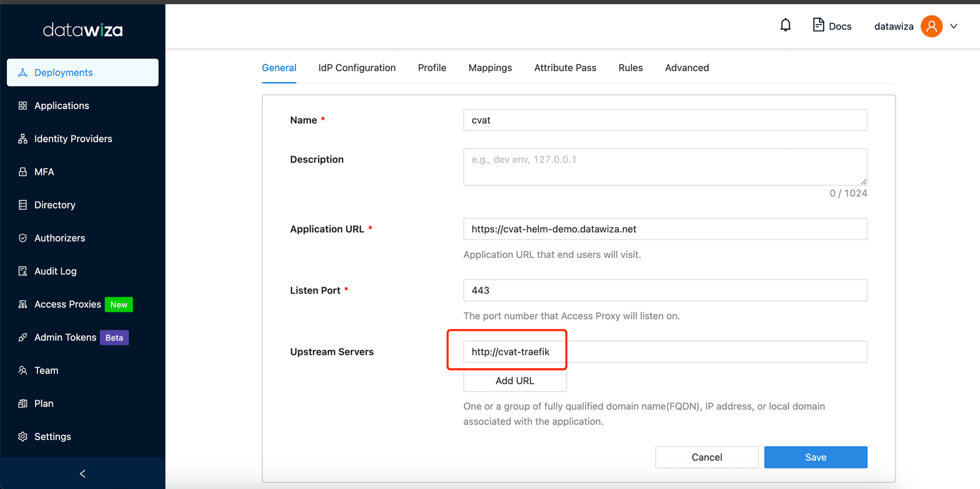This screenshot has width=980, height=489.
Task: Open Applications in the sidebar
Action: click(x=83, y=105)
